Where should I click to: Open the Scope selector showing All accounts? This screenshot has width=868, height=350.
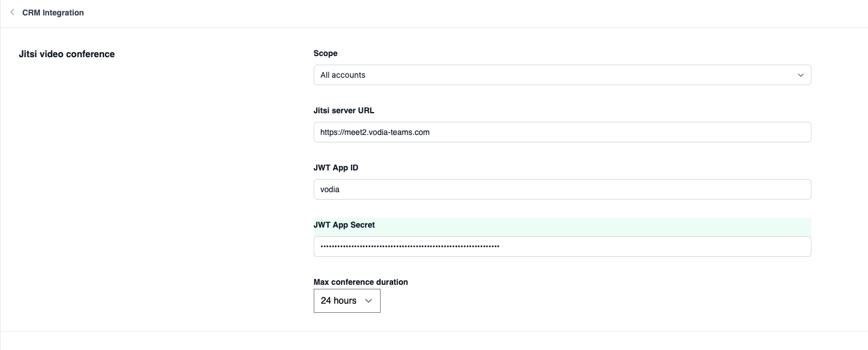(x=562, y=75)
